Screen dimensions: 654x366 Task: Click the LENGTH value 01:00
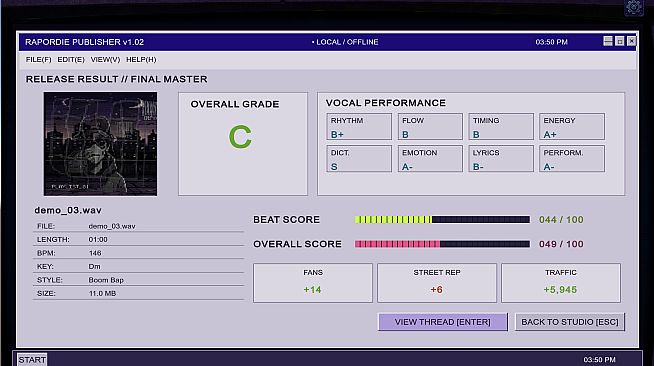[x=98, y=240]
